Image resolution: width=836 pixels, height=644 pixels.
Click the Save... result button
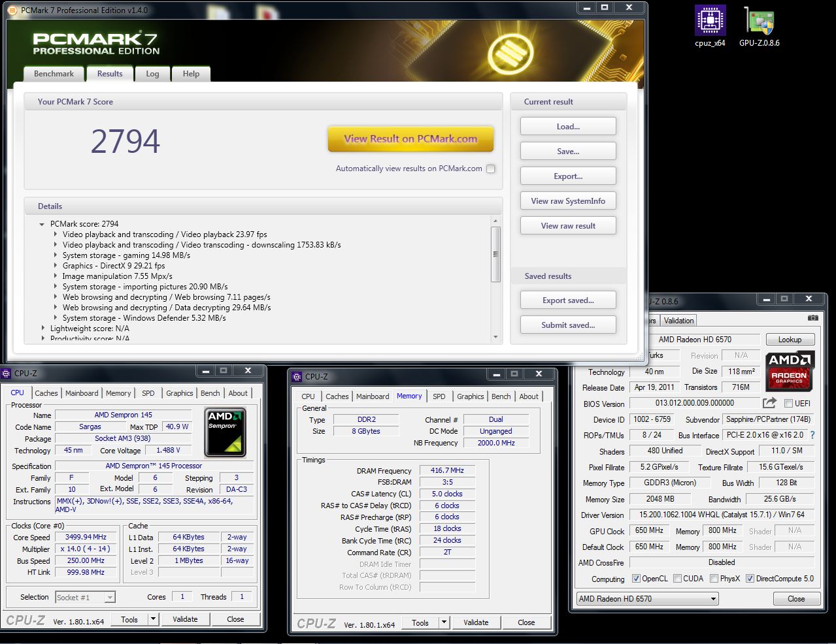click(568, 151)
